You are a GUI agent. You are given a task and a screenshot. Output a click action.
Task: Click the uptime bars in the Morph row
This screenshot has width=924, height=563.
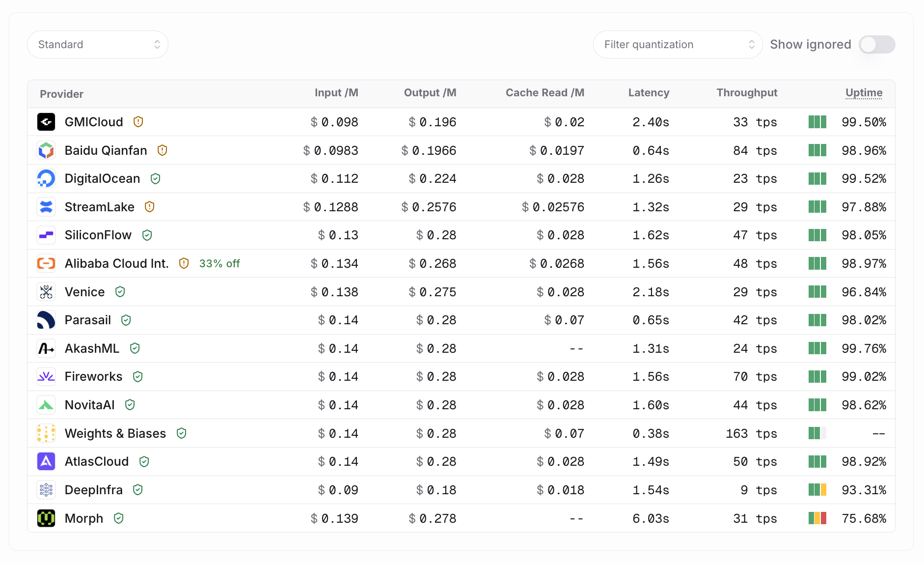tap(817, 518)
